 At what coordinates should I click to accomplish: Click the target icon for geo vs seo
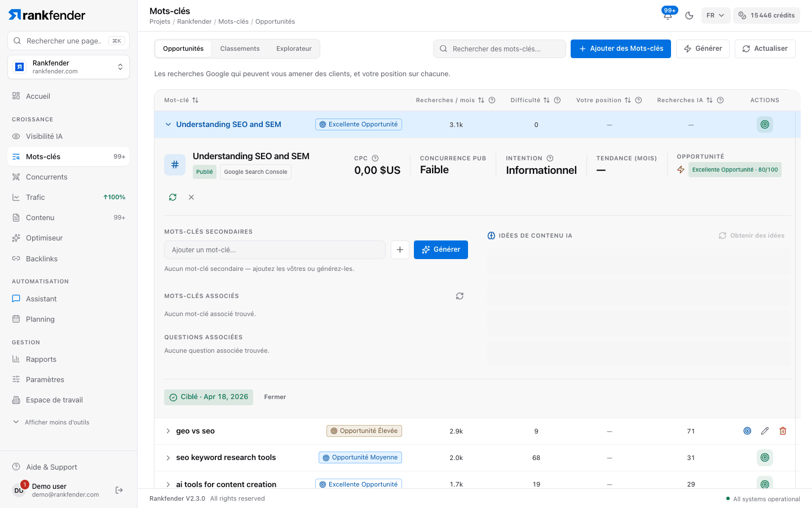[x=747, y=431]
